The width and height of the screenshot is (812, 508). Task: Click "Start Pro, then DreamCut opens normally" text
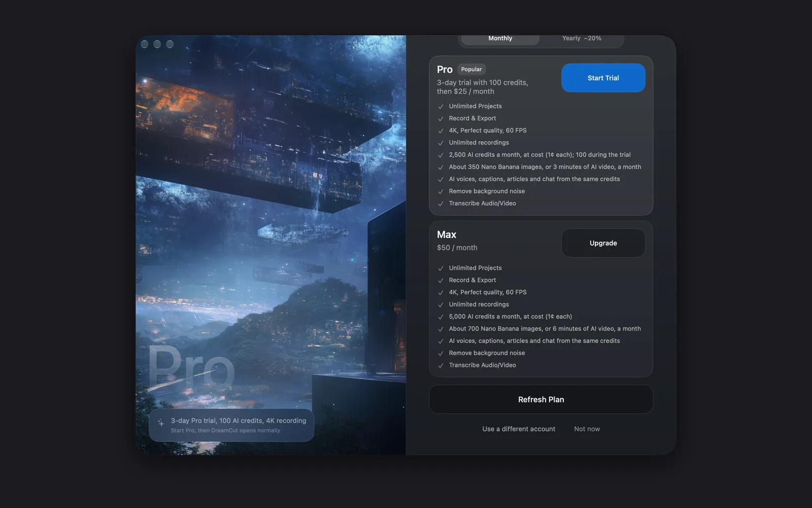tap(225, 430)
